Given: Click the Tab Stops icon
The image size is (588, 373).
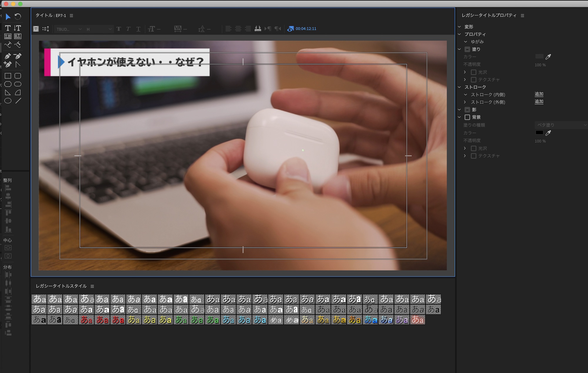Looking at the screenshot, I should pos(258,29).
